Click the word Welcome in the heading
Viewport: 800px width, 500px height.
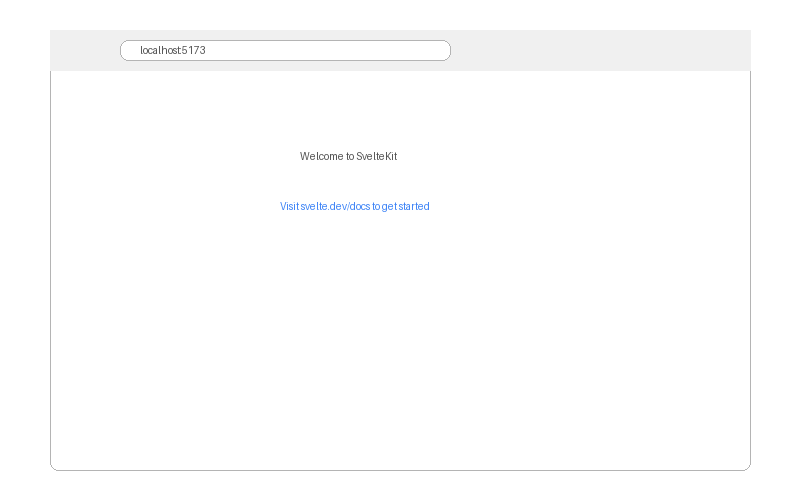pos(314,156)
